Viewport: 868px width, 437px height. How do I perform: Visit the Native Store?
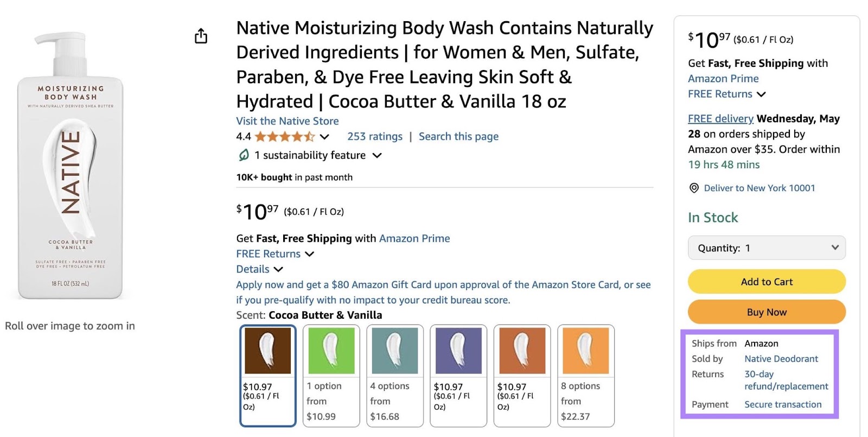pyautogui.click(x=287, y=121)
